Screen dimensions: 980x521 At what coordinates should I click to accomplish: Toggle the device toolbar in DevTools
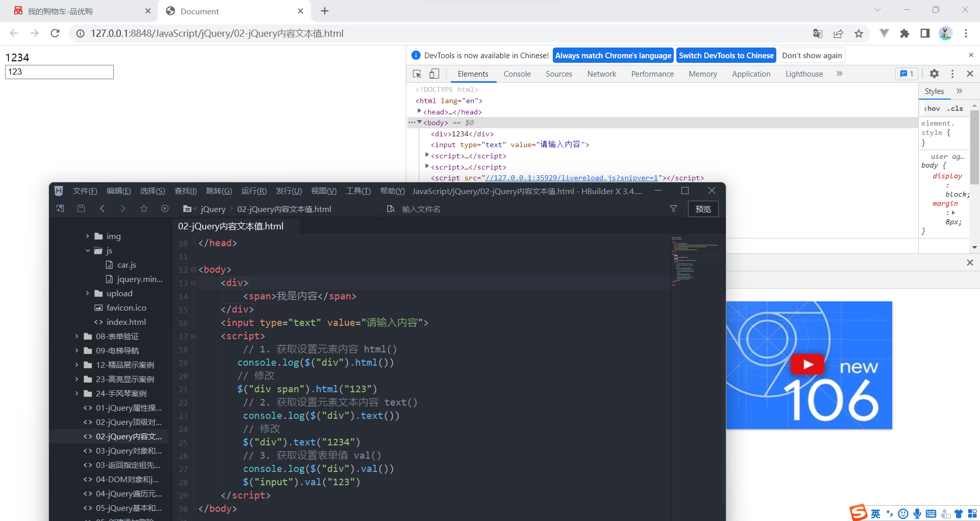pos(434,74)
